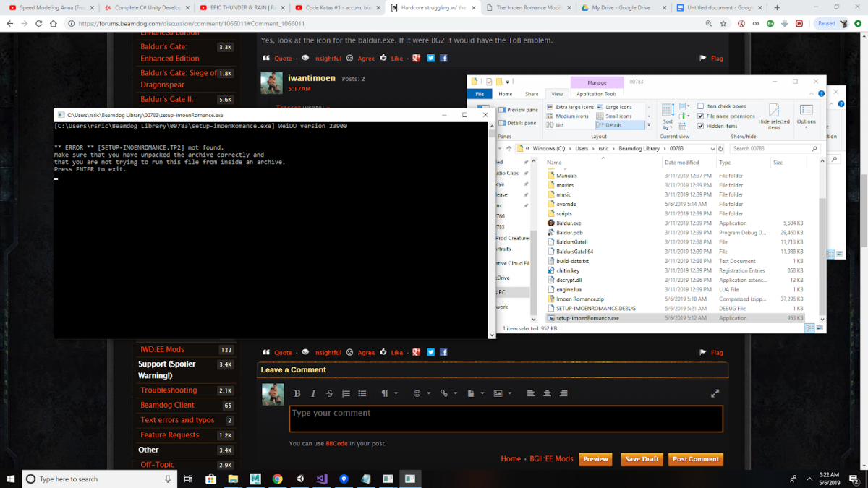Click the Post Comment button
The image size is (868, 488).
pos(696,459)
